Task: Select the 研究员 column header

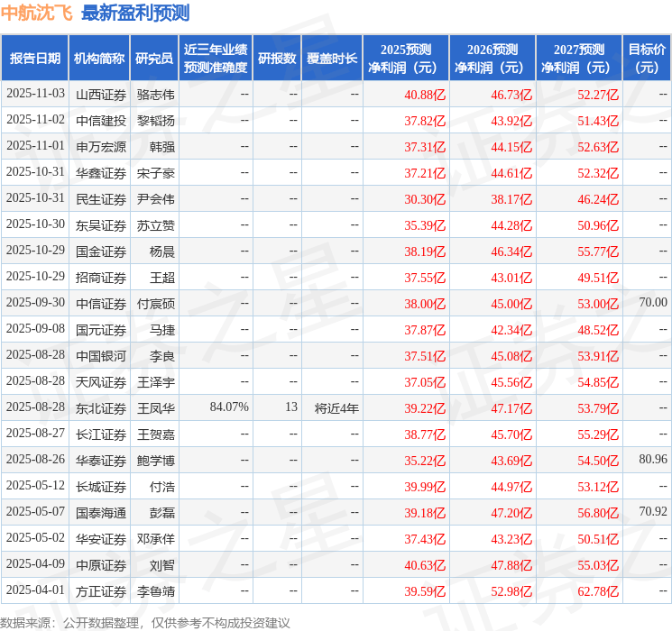Action: (x=154, y=59)
